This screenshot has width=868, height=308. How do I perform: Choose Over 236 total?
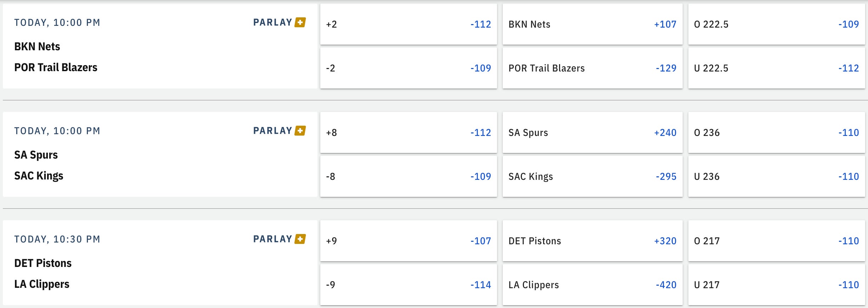pos(776,132)
